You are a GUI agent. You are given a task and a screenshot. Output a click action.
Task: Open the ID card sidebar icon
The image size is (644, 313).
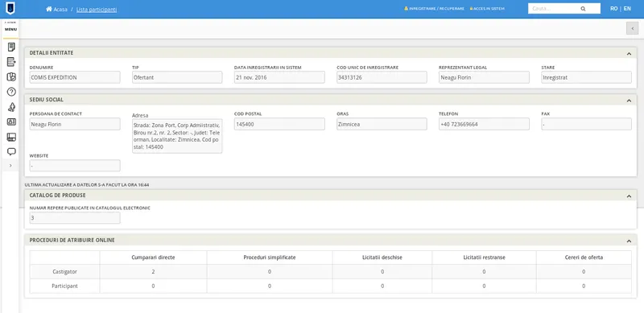tap(11, 122)
